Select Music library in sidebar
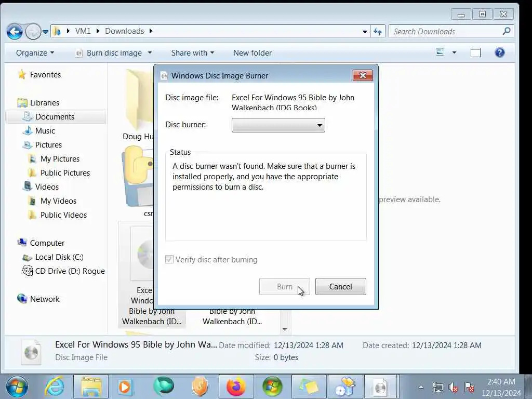Image resolution: width=532 pixels, height=399 pixels. (x=38, y=130)
